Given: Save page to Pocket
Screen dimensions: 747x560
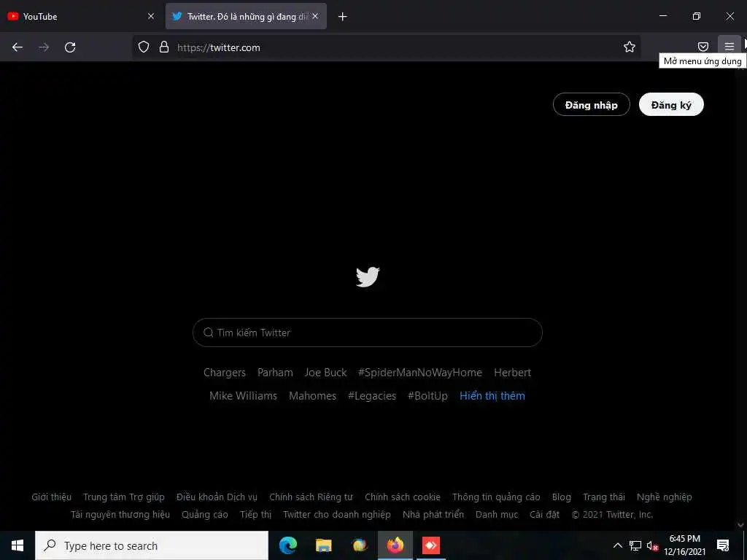Looking at the screenshot, I should (703, 47).
